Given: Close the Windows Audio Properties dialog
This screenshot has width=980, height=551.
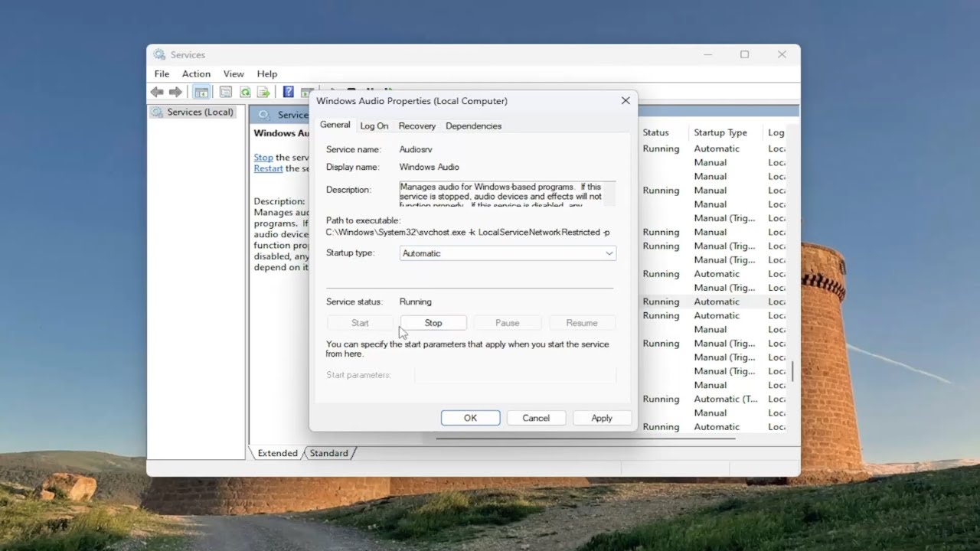Looking at the screenshot, I should (626, 101).
